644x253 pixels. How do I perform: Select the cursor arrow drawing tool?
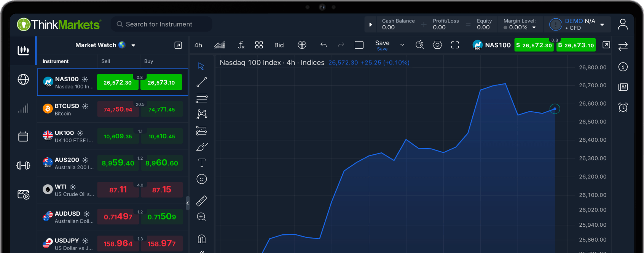tap(201, 66)
